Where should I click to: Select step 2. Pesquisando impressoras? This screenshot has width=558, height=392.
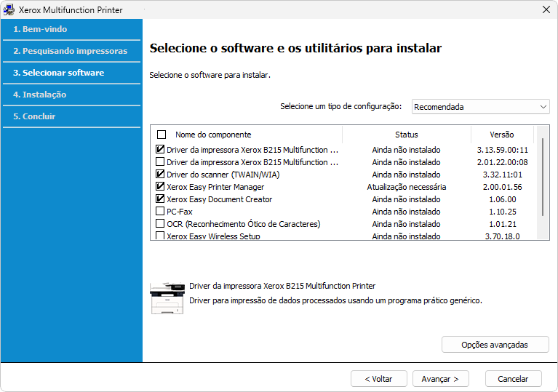coord(71,51)
